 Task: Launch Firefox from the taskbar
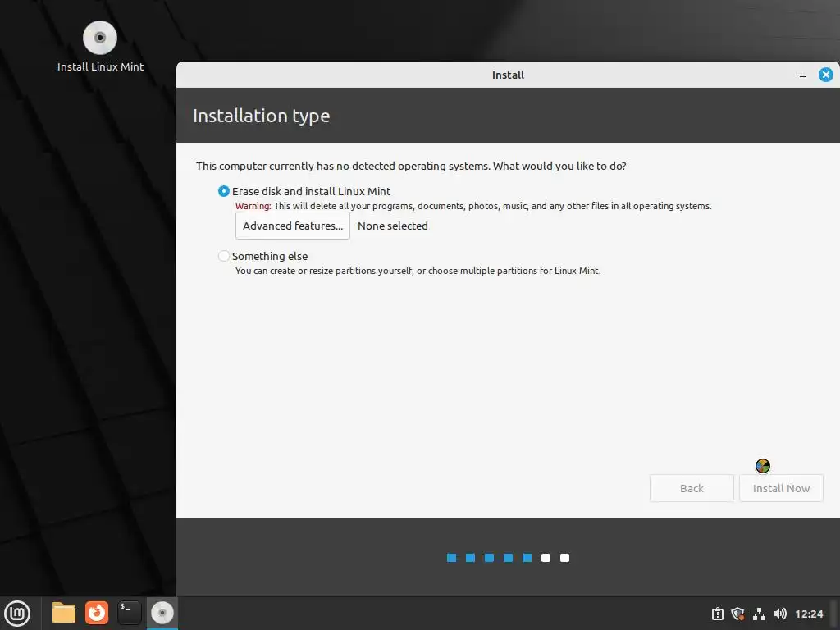97,613
